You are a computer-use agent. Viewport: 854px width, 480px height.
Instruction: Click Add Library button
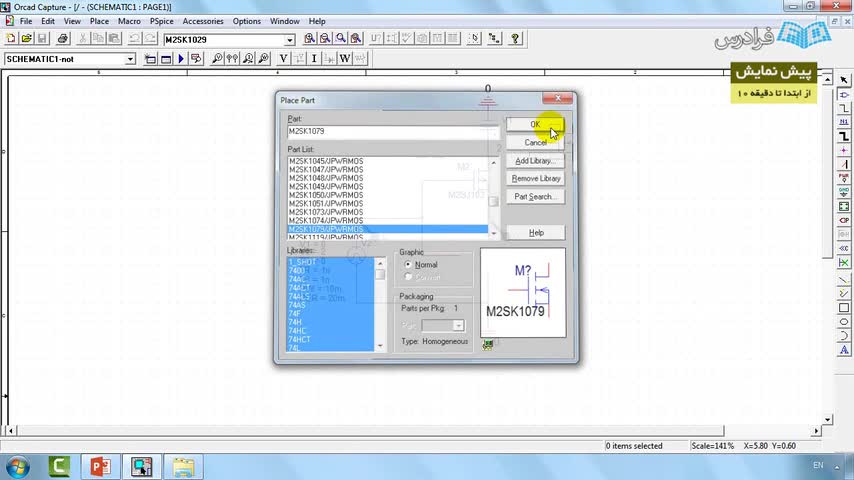coord(535,161)
